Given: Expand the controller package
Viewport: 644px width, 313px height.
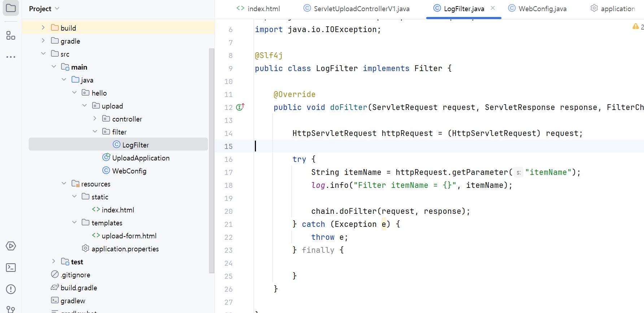Looking at the screenshot, I should (x=95, y=119).
